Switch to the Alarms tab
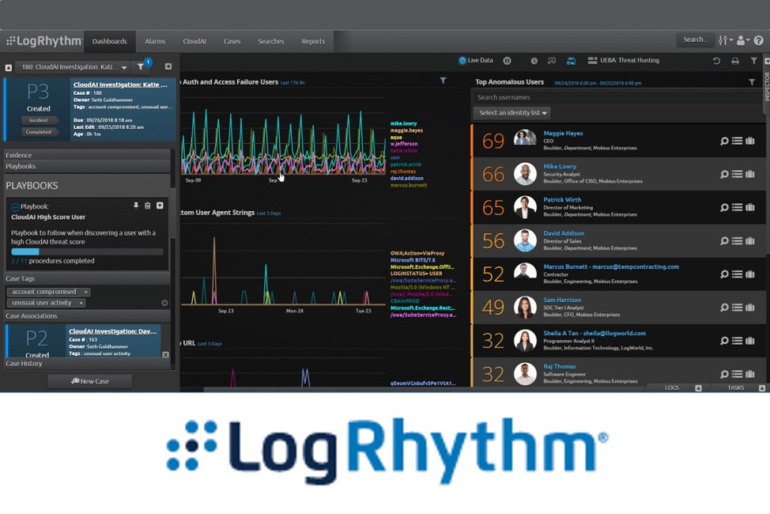The width and height of the screenshot is (770, 514). (155, 41)
